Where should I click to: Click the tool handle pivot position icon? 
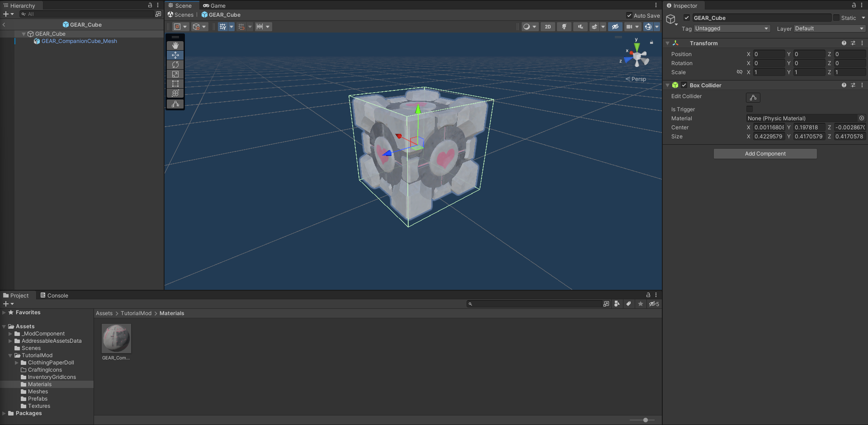[x=177, y=27]
